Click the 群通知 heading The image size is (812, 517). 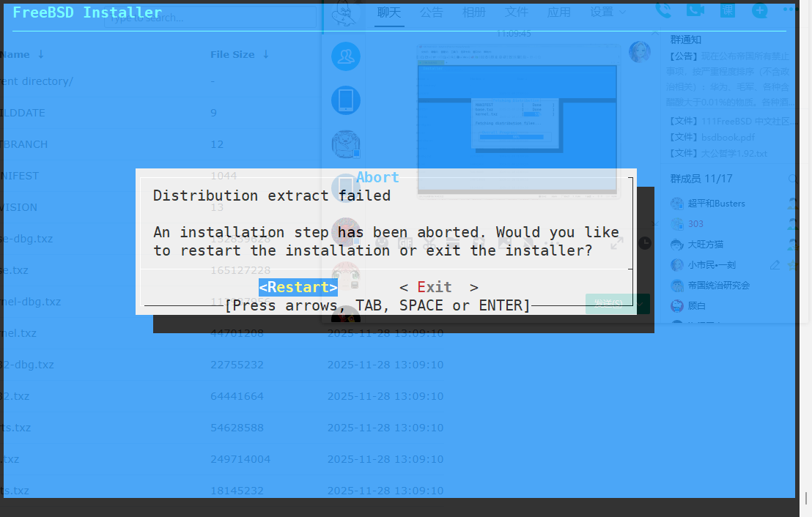686,40
